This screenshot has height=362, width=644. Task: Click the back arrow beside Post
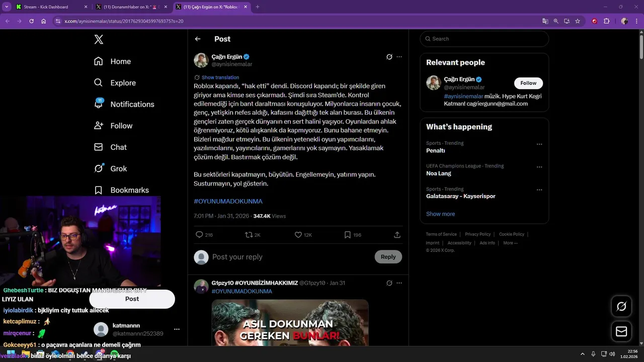pyautogui.click(x=198, y=39)
